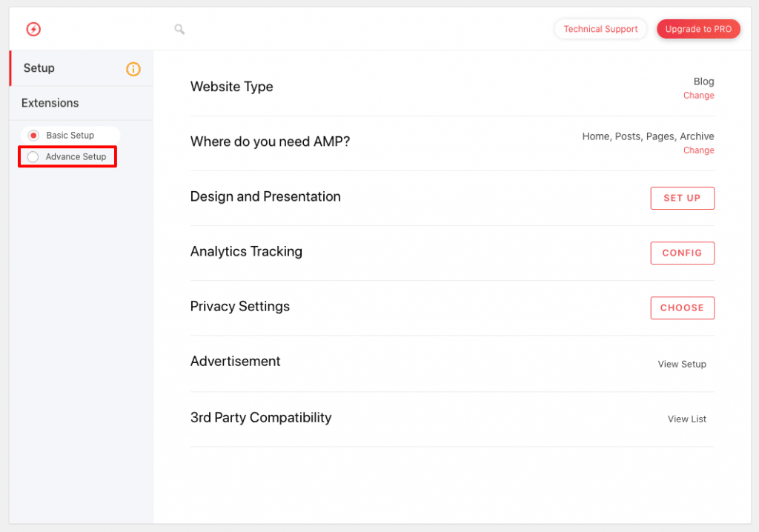The width and height of the screenshot is (759, 532).
Task: Switch to the Setup sidebar tab
Action: tap(39, 68)
